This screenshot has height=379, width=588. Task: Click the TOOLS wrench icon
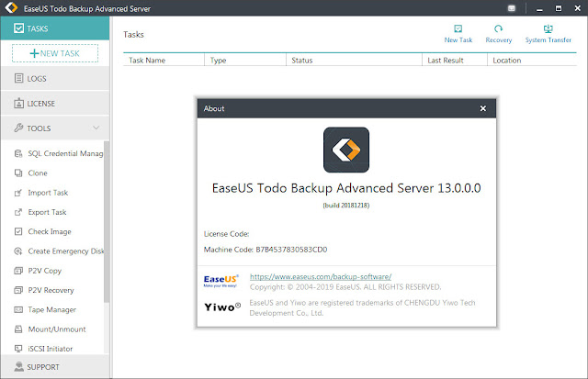[x=18, y=128]
